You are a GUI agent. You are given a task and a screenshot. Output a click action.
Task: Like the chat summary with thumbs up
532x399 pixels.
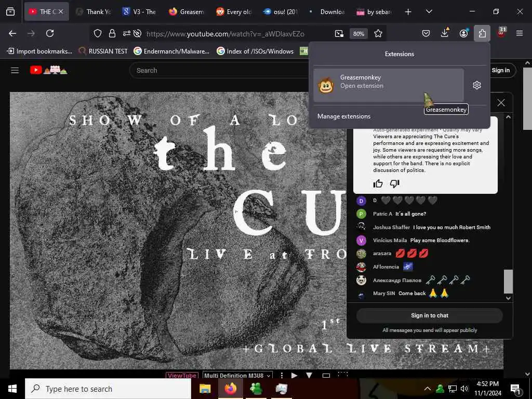[378, 183]
